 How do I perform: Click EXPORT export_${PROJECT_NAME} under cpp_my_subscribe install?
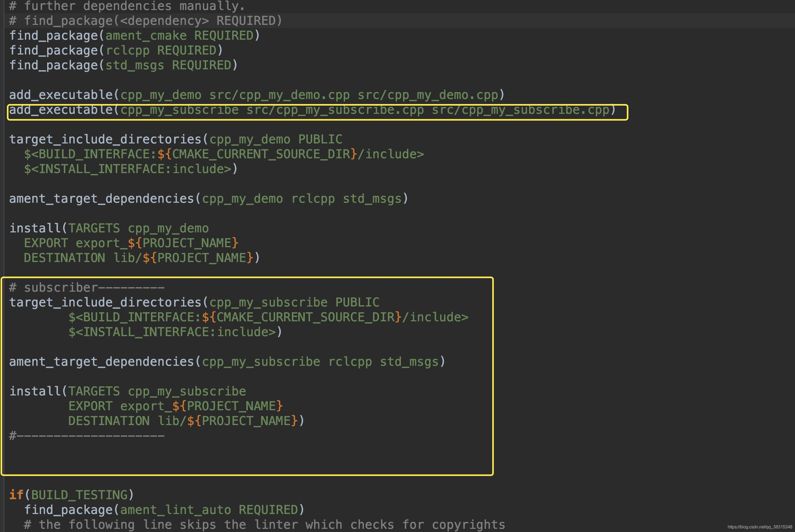point(176,407)
